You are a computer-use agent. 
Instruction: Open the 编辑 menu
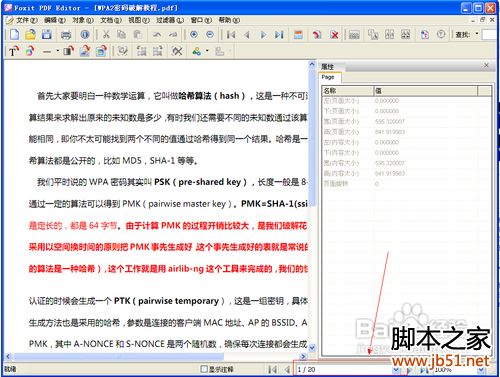[55, 20]
